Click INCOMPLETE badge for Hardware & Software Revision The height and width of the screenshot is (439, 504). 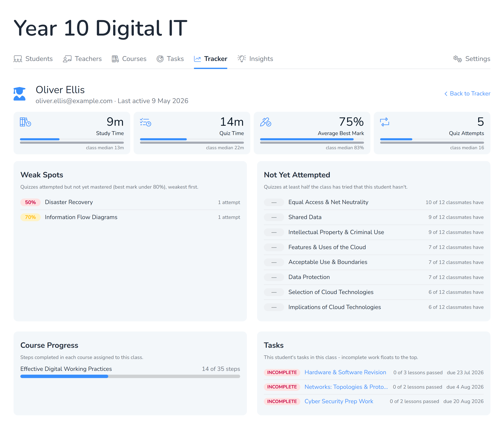coord(282,372)
